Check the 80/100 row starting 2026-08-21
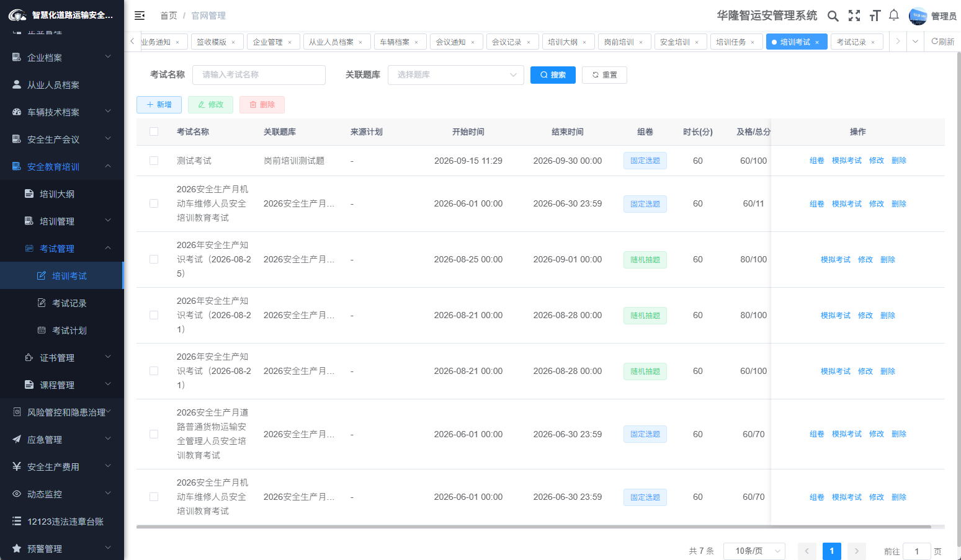 coord(154,315)
